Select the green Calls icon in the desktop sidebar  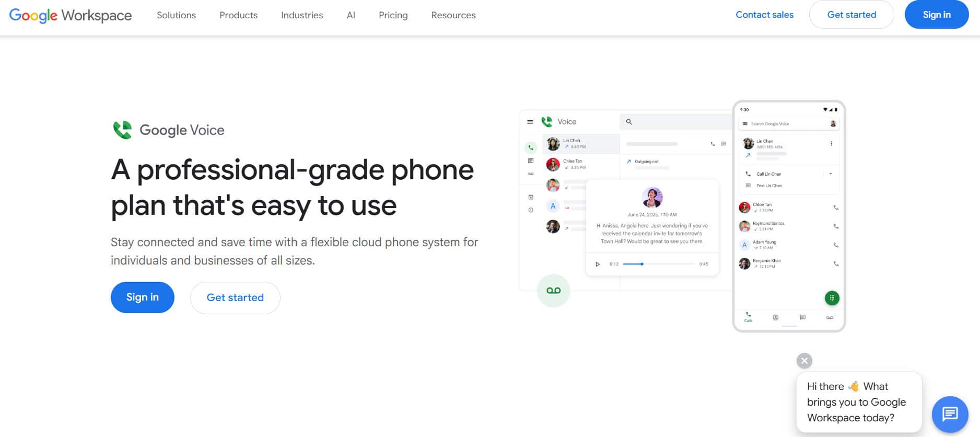coord(531,147)
